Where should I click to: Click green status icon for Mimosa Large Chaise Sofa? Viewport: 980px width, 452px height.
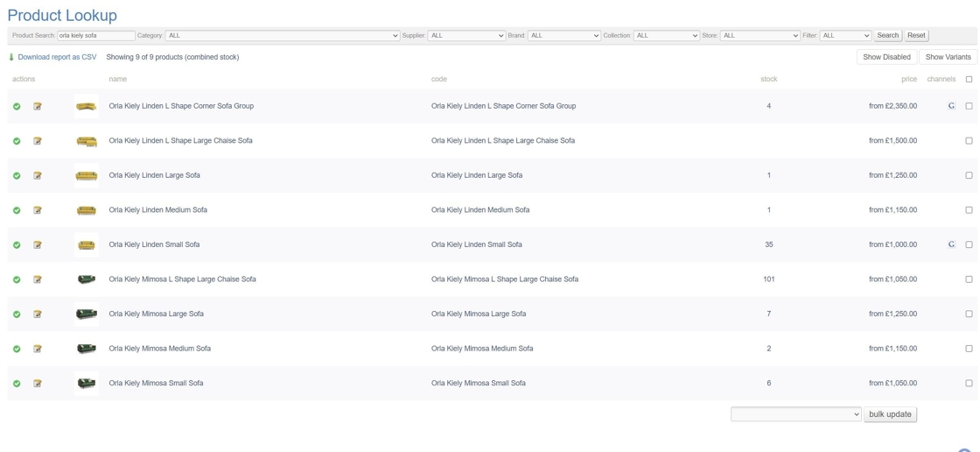tap(17, 279)
